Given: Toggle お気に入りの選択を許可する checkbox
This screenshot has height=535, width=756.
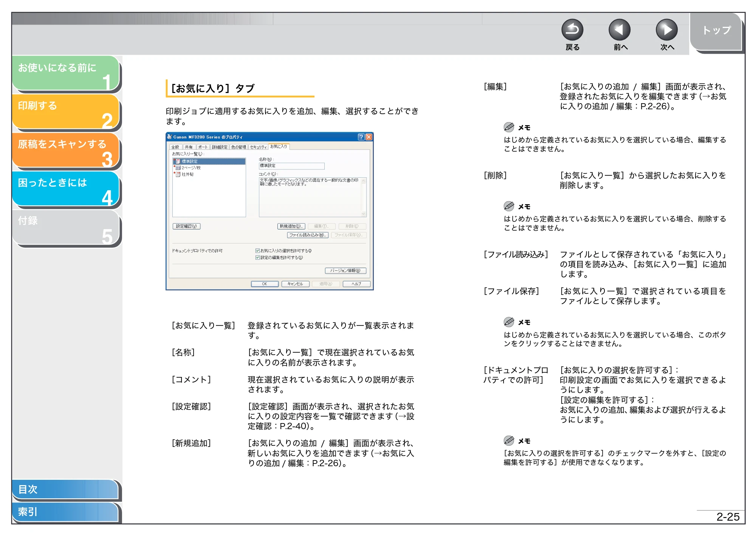Looking at the screenshot, I should pos(257,251).
